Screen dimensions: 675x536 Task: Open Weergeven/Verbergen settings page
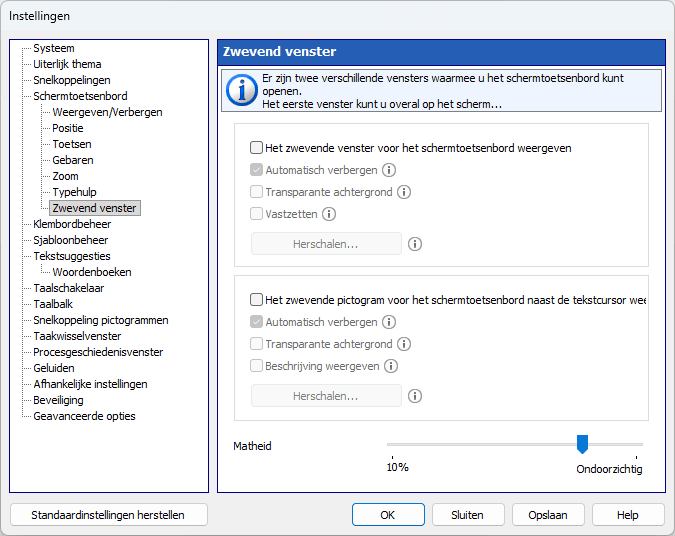(107, 112)
